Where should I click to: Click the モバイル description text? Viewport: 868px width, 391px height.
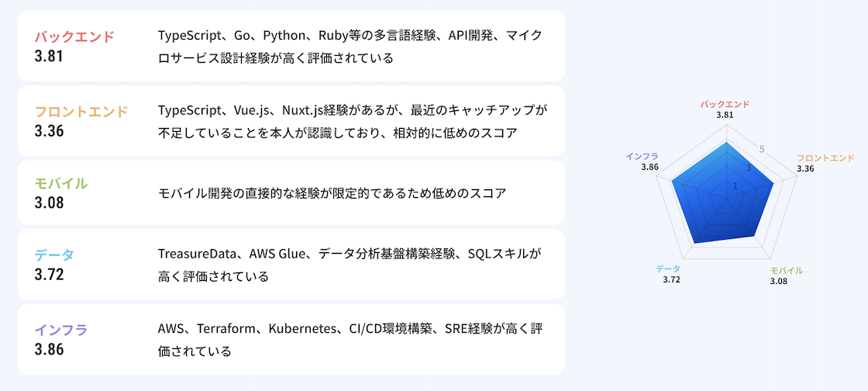[332, 193]
